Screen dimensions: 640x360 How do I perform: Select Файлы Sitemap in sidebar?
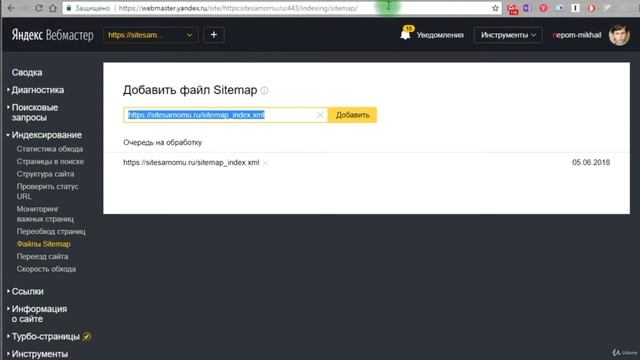click(x=44, y=244)
